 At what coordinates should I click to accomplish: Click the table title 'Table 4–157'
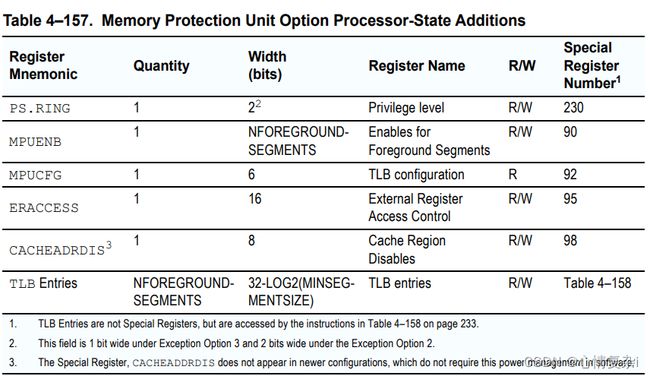click(x=48, y=20)
